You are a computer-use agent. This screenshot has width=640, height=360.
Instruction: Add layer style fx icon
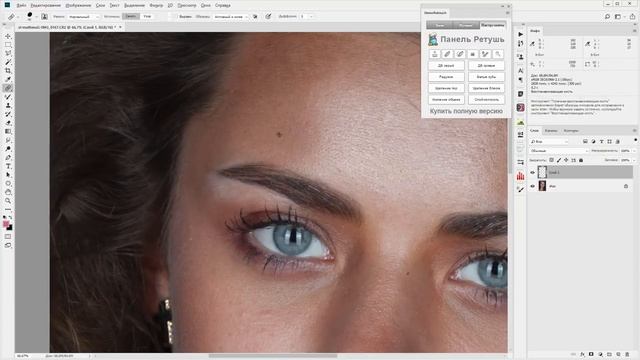coord(582,354)
